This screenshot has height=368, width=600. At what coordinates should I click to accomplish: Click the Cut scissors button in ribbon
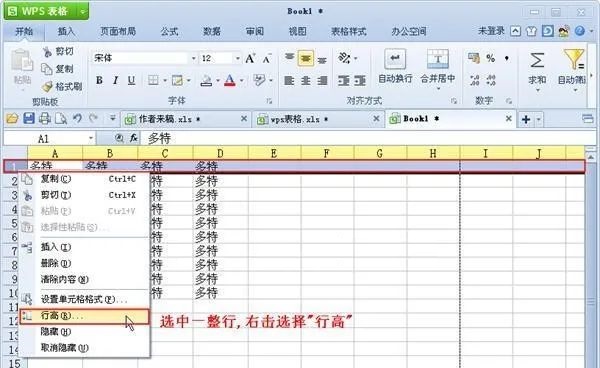(58, 52)
